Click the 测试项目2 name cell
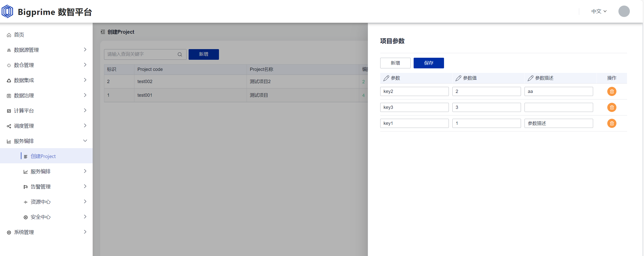This screenshot has height=256, width=644. pyautogui.click(x=303, y=82)
